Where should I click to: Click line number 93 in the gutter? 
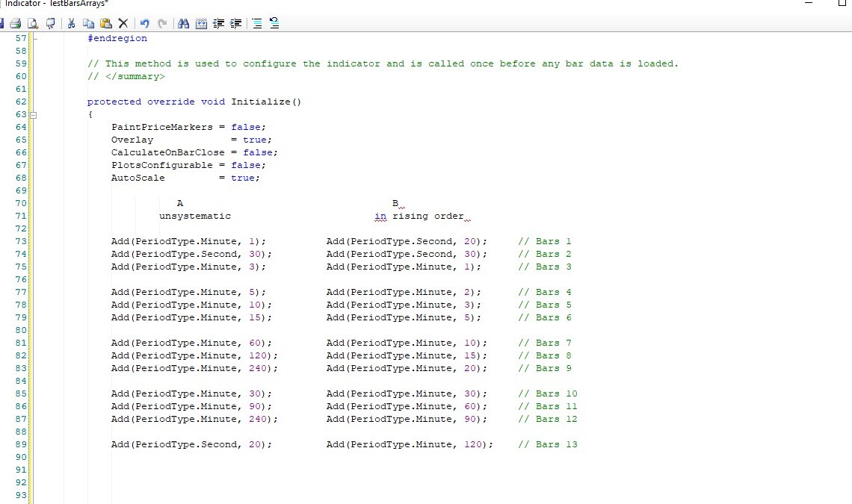(x=21, y=495)
